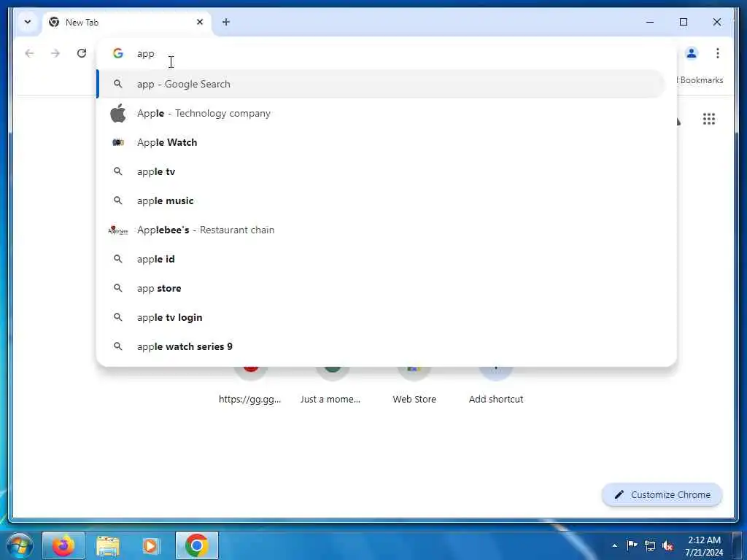Choose the Apple Watch suggestion
747x560 pixels.
(380, 142)
